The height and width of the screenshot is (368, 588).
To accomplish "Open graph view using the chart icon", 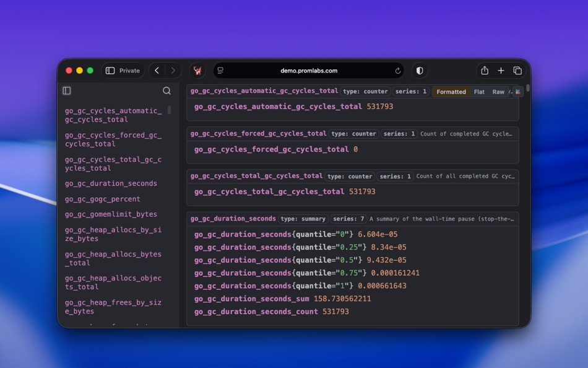I will pos(518,92).
